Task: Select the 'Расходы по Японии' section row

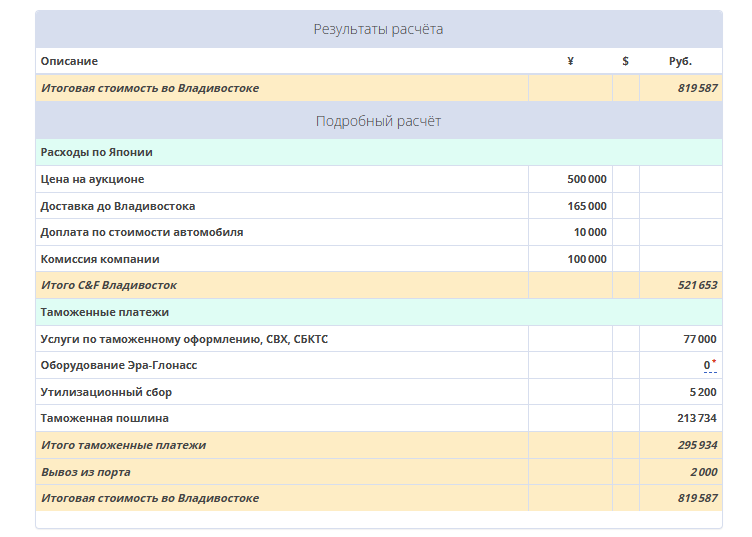Action: point(379,152)
